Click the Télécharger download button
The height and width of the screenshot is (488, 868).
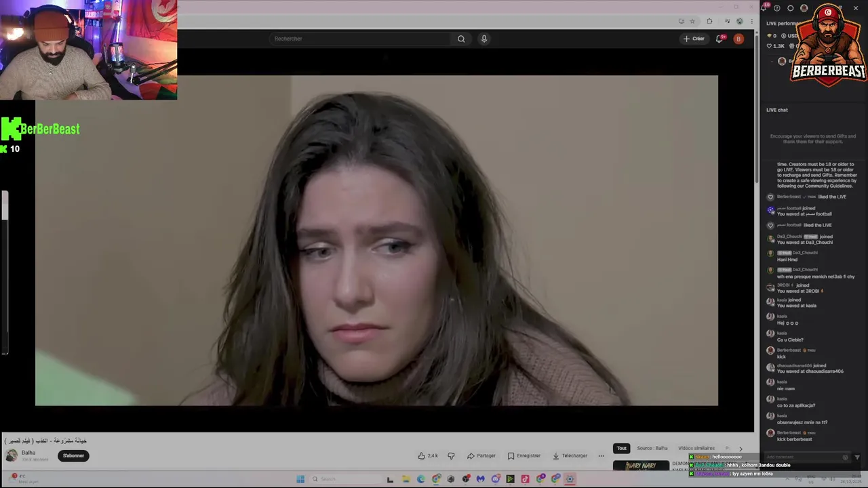(570, 455)
